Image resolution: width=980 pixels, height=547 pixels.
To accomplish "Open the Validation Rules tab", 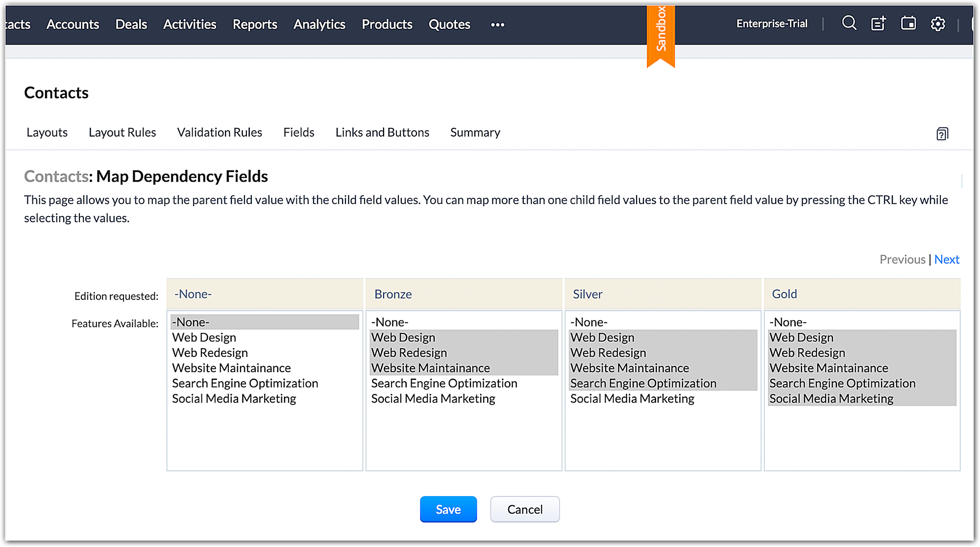I will click(220, 132).
